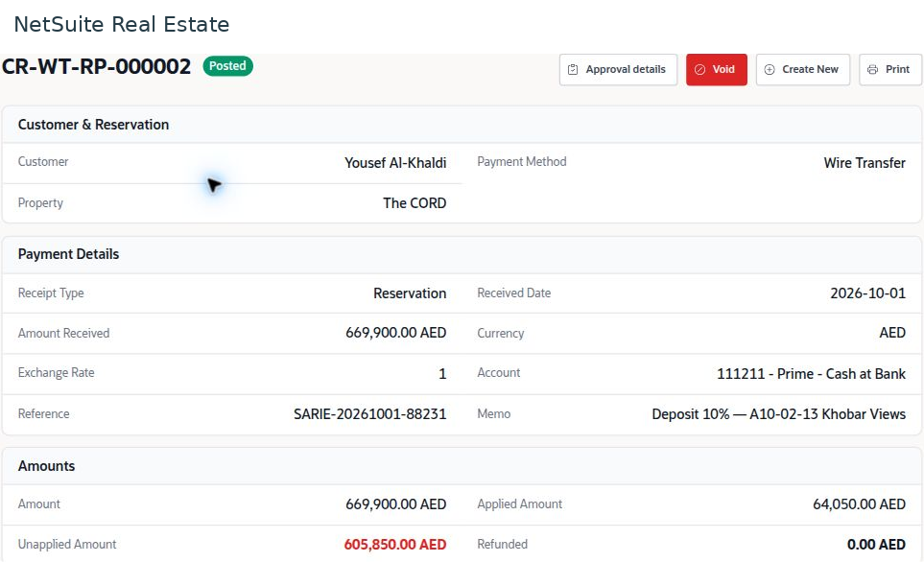Viewport: 924px width, 562px height.
Task: Print the receipt
Action: coord(889,69)
